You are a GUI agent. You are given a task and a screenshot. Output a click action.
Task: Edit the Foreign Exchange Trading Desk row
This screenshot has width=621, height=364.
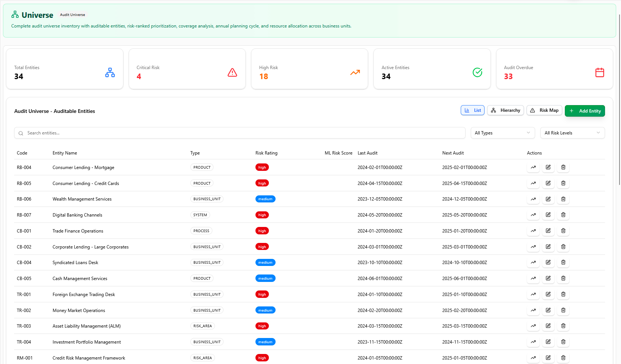click(x=548, y=295)
